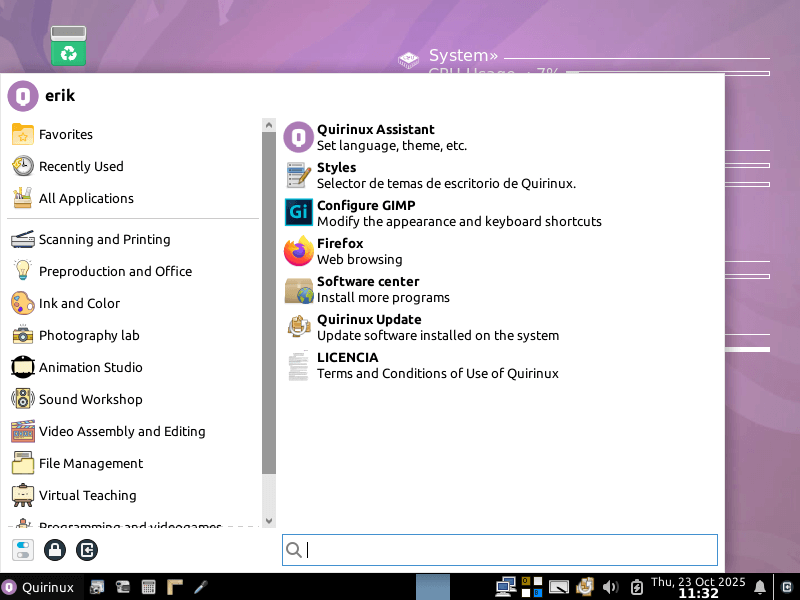
Task: Open Configure GIMP entry
Action: click(x=365, y=213)
